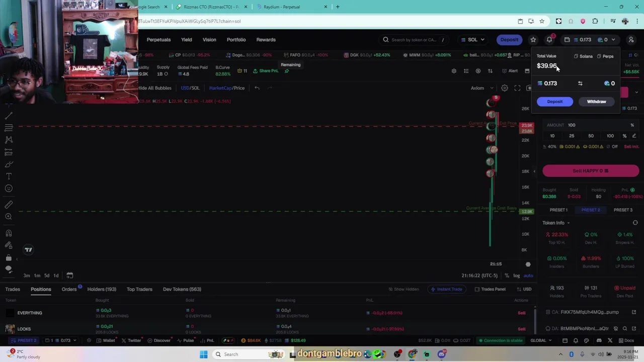Image resolution: width=644 pixels, height=362 pixels.
Task: Click the token search field
Action: click(x=415, y=40)
